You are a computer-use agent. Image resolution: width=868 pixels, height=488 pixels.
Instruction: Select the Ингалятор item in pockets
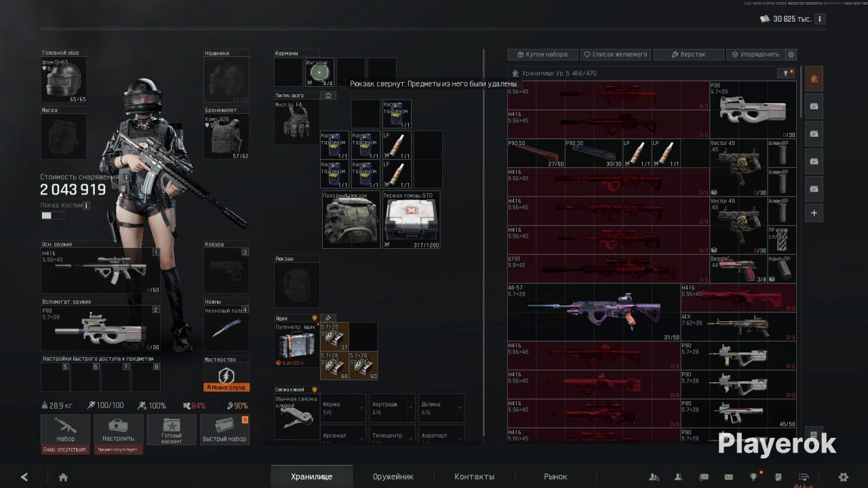click(319, 72)
